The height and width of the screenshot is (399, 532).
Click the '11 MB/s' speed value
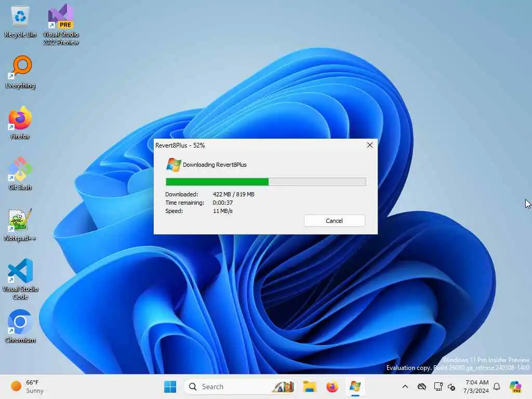[222, 211]
